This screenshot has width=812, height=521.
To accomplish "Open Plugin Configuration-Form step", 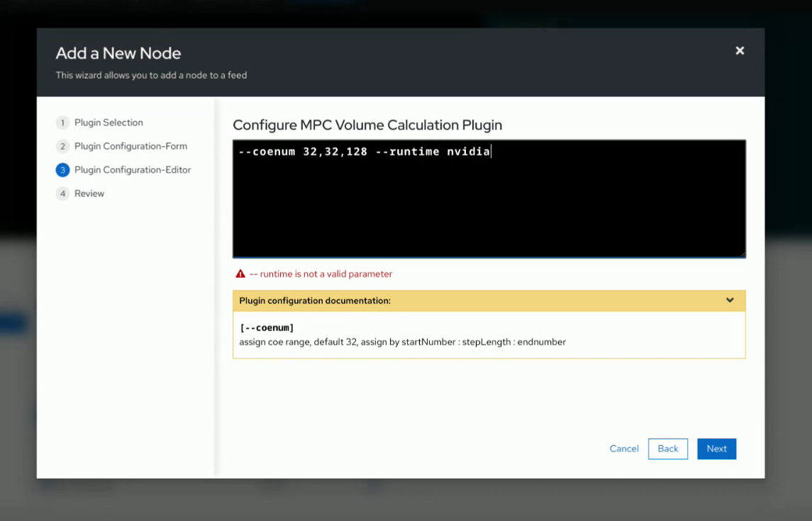I will pyautogui.click(x=131, y=147).
